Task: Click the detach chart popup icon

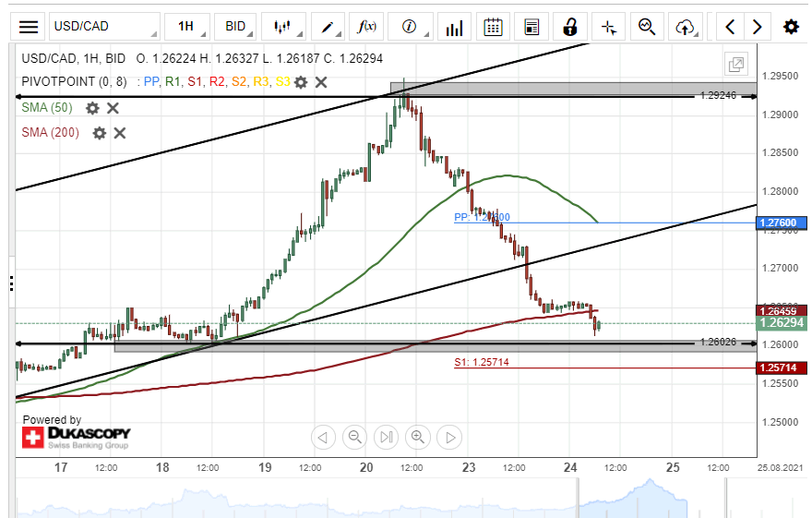Action: point(736,65)
